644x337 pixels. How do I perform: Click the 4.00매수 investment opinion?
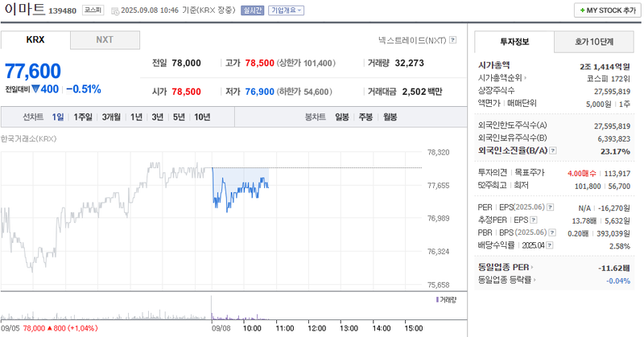click(581, 174)
